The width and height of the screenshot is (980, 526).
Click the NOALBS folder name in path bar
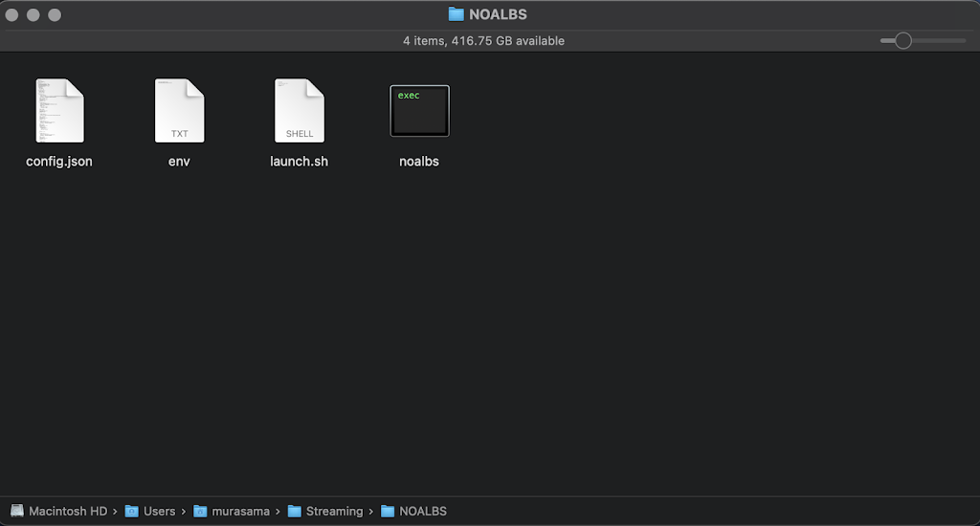(x=423, y=511)
